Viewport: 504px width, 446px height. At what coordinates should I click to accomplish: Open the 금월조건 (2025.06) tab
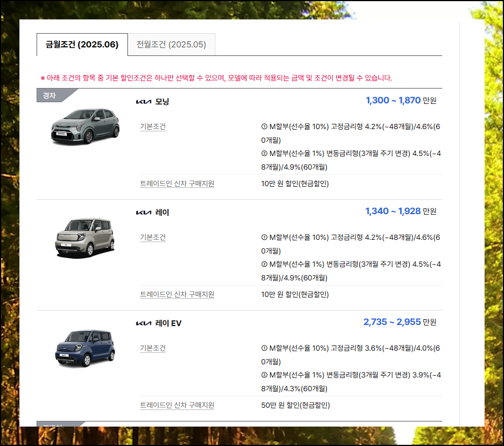click(x=82, y=45)
